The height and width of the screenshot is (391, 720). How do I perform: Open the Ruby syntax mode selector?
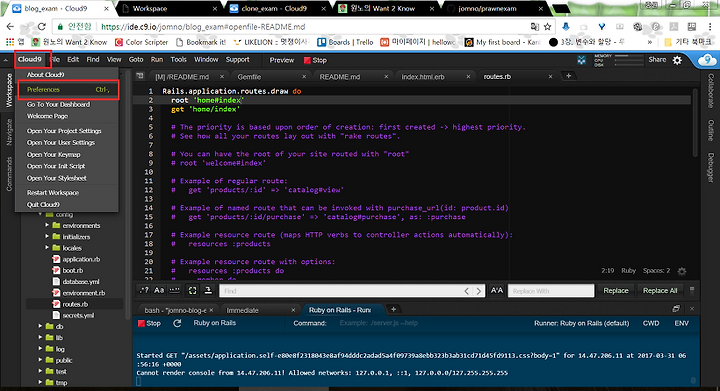click(628, 271)
